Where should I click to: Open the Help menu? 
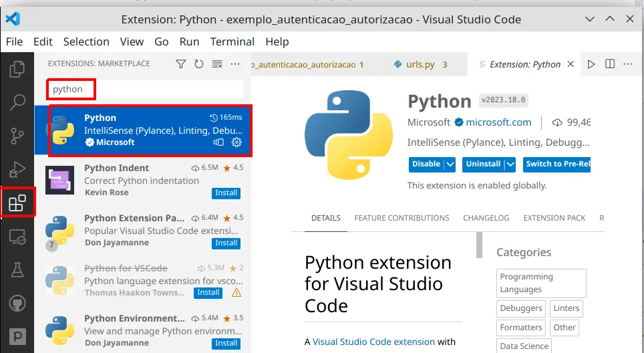[277, 41]
